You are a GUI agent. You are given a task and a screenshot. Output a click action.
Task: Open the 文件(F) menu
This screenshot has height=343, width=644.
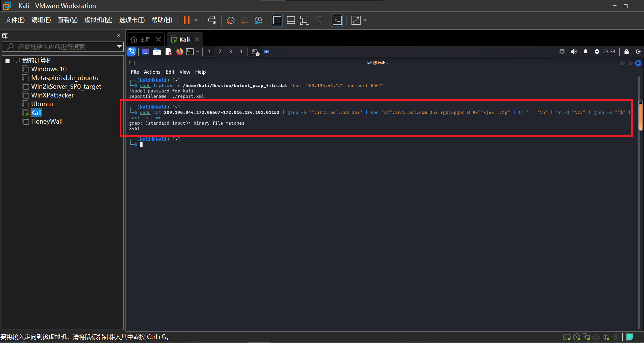pyautogui.click(x=15, y=20)
